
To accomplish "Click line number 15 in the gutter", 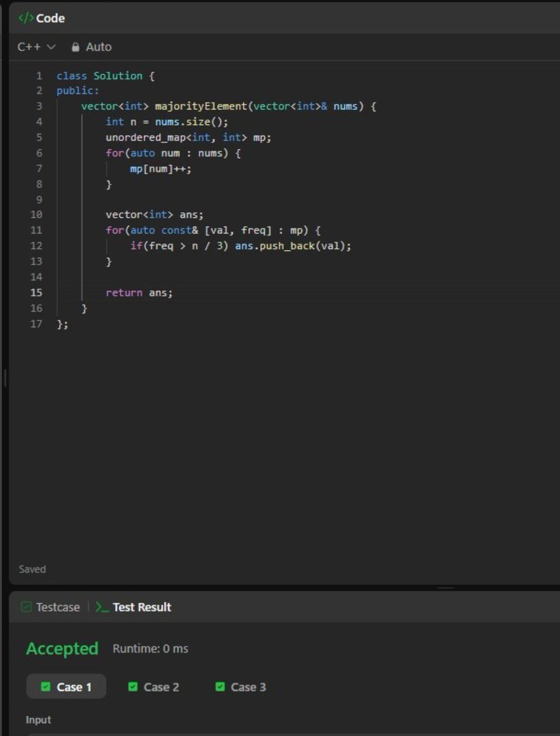I will 37,293.
